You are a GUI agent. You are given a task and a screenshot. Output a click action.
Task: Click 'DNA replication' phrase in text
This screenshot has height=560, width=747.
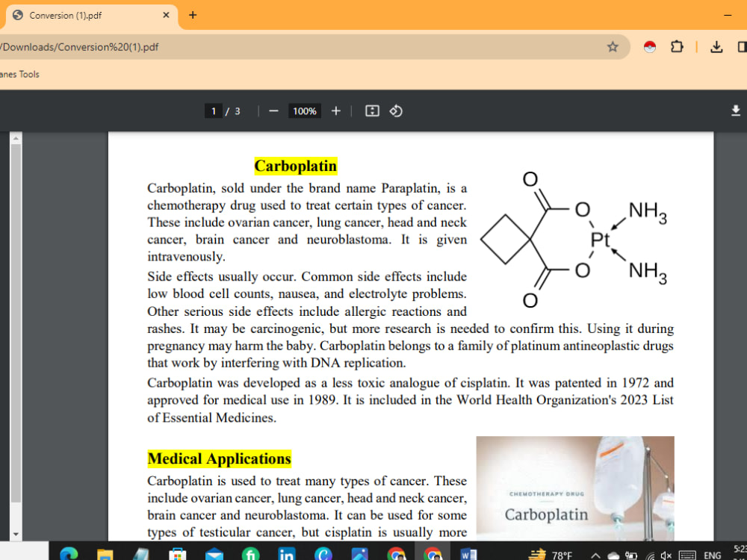pos(358,363)
